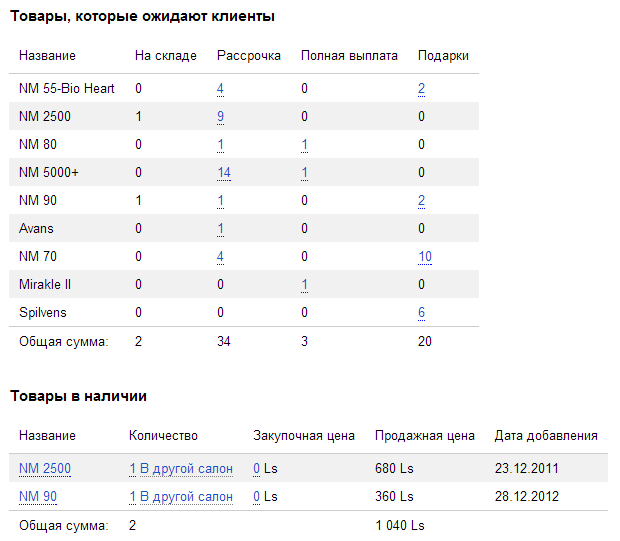Screen dimensions: 620x541
Task: Click gifts count 10 for NM 70
Action: [425, 257]
